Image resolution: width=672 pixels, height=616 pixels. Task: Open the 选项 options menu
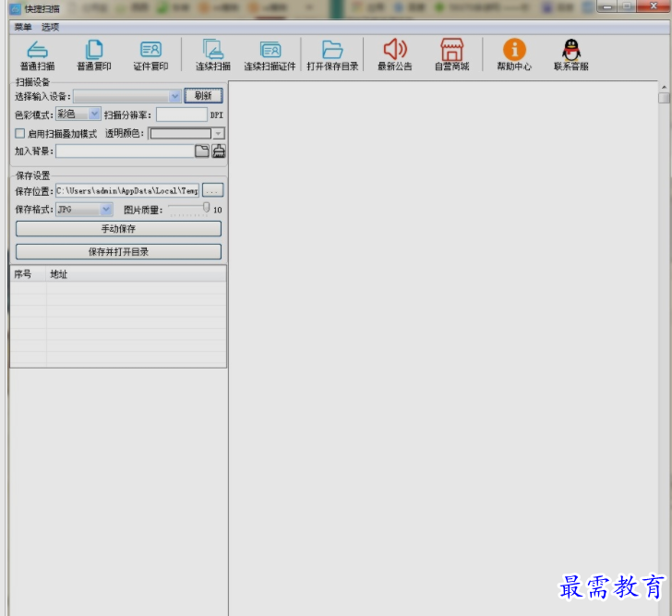(50, 27)
